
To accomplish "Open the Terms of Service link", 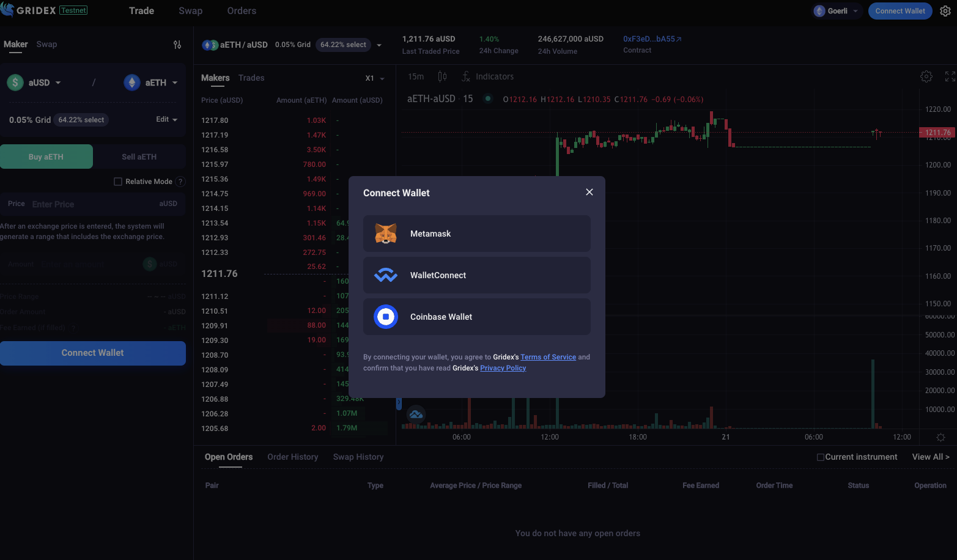I will [548, 357].
